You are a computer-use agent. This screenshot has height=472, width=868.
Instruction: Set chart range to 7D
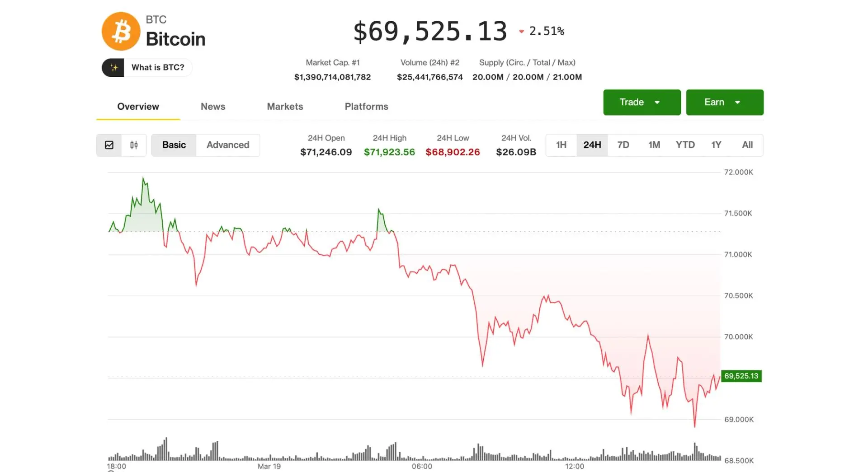pyautogui.click(x=623, y=145)
